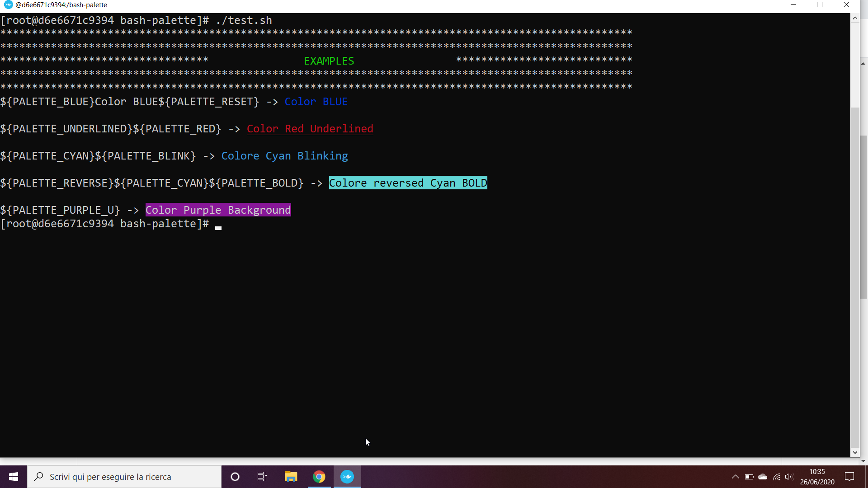This screenshot has width=868, height=488.
Task: Minimize the bash-palette terminal window
Action: (x=793, y=5)
